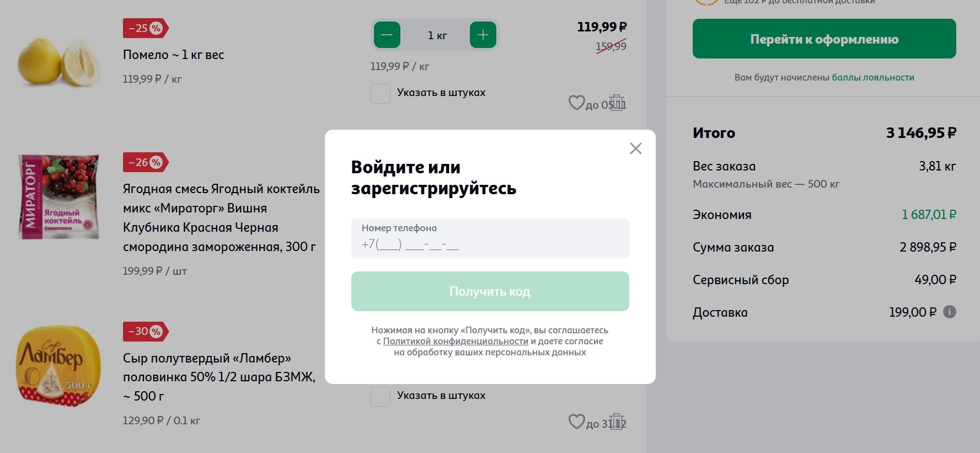Add Помело to favorites via heart icon
The width and height of the screenshot is (980, 453).
tap(577, 103)
